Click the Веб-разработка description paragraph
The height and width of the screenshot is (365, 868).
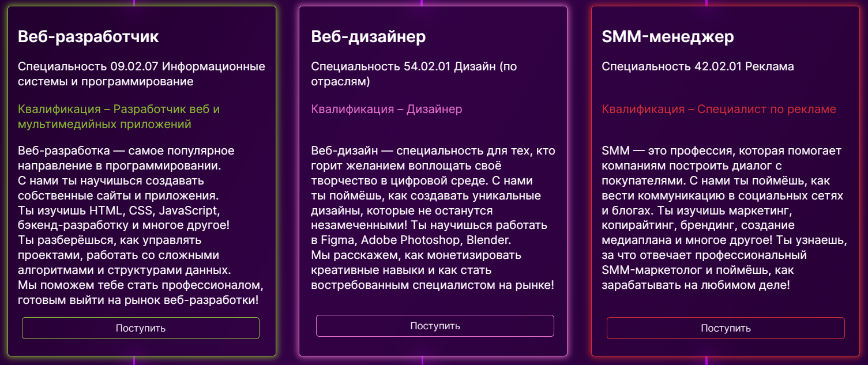coord(141,225)
